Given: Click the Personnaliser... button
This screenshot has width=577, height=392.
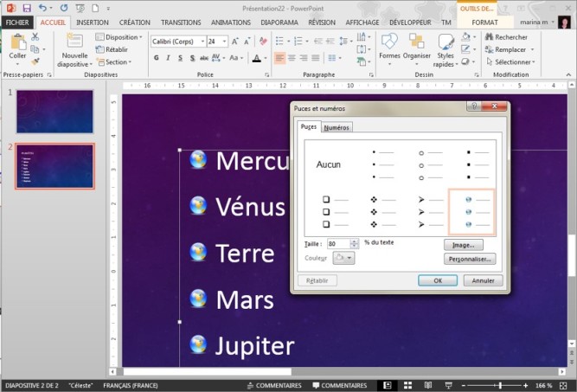Looking at the screenshot, I should 470,259.
